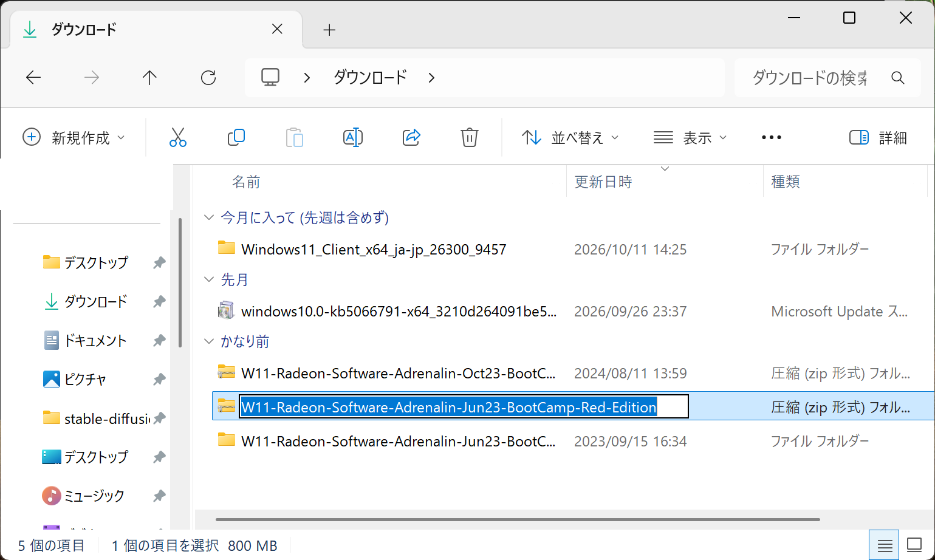Add a new tab with plus button
935x560 pixels.
[x=329, y=30]
